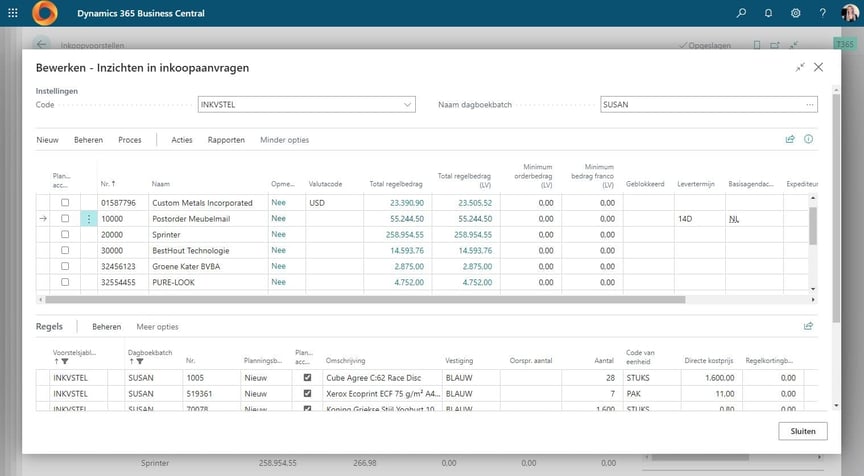Filter the Dagboekbatch column
This screenshot has height=476, width=864.
[140, 361]
